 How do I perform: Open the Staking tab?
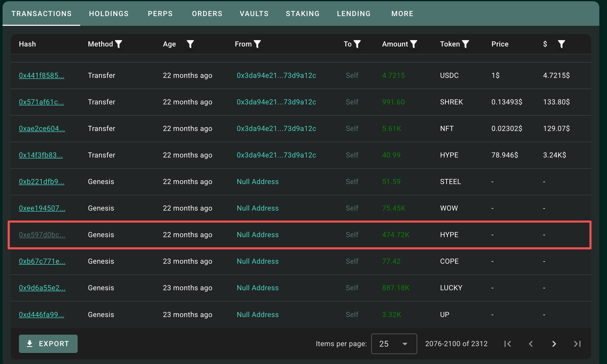point(303,14)
